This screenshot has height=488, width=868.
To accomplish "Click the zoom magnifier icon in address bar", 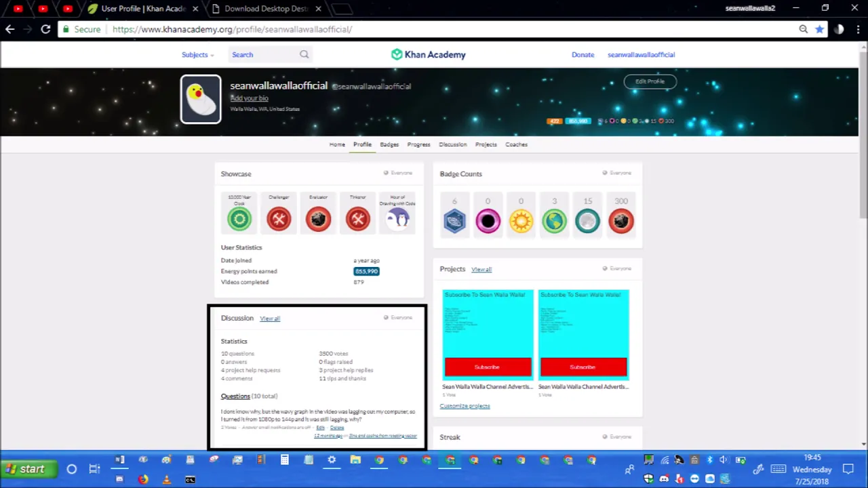I will click(x=803, y=29).
